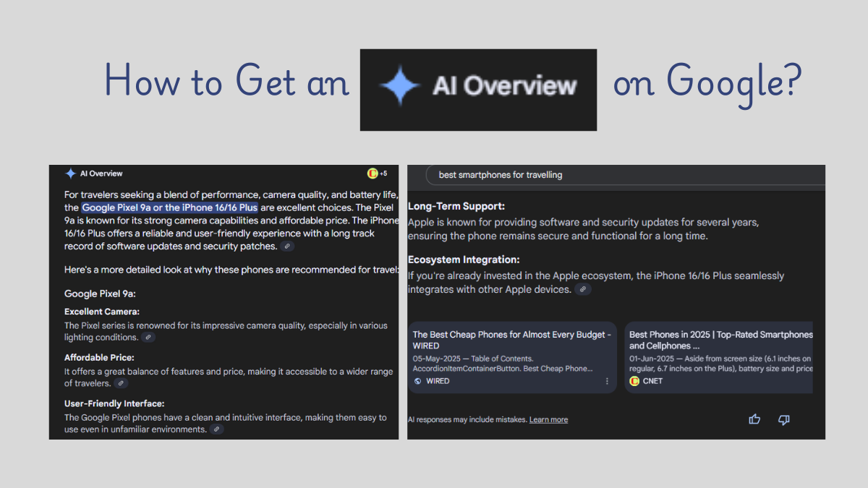Screen dimensions: 868x488
Task: Click the CNET site logo icon
Action: click(x=634, y=381)
